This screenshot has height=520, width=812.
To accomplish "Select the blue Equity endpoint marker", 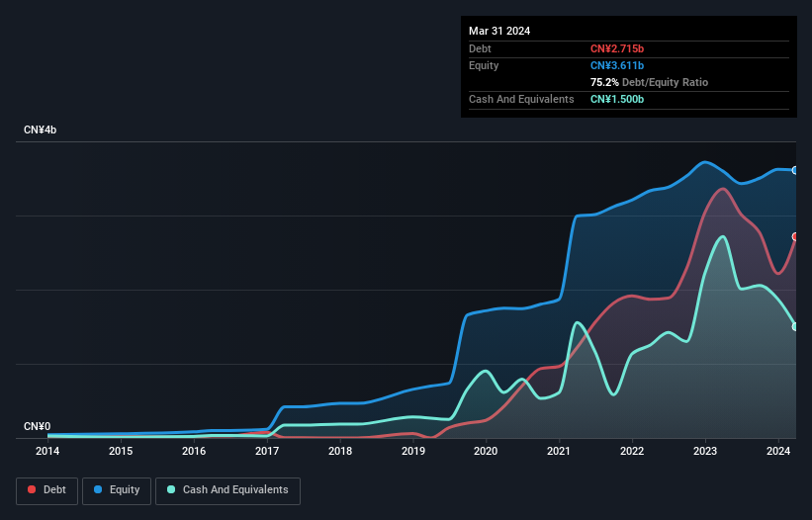I will pos(795,170).
